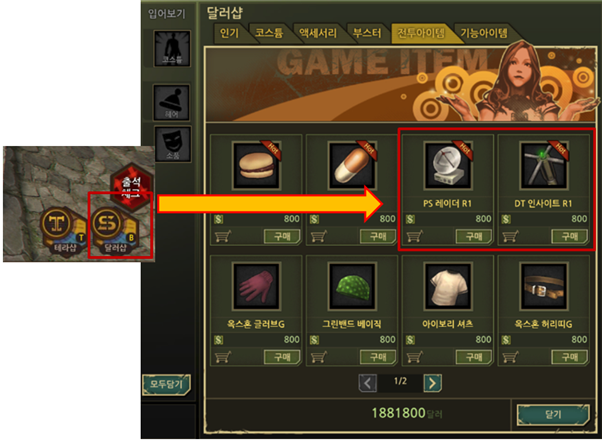Select the mask 소품 preview slot
The width and height of the screenshot is (602, 441).
(173, 144)
